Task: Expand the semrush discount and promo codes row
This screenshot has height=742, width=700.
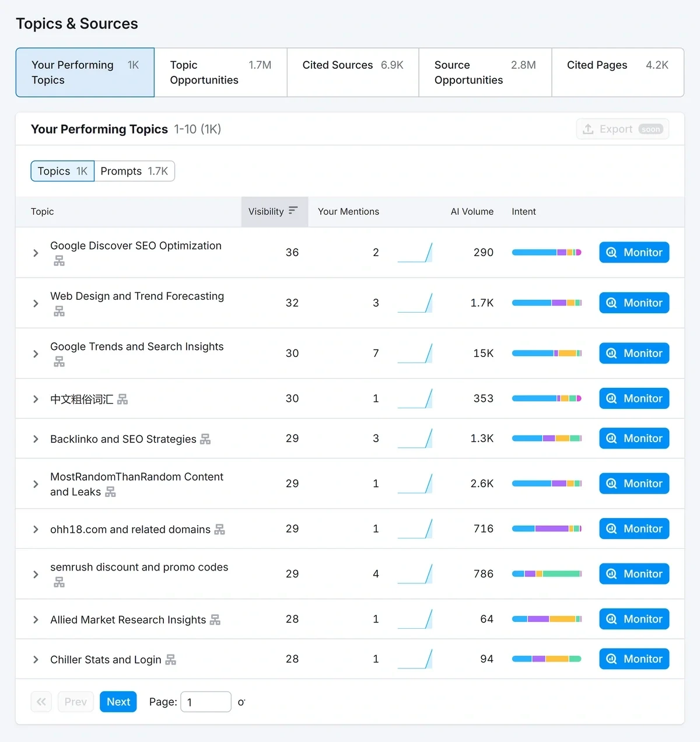Action: click(x=35, y=574)
